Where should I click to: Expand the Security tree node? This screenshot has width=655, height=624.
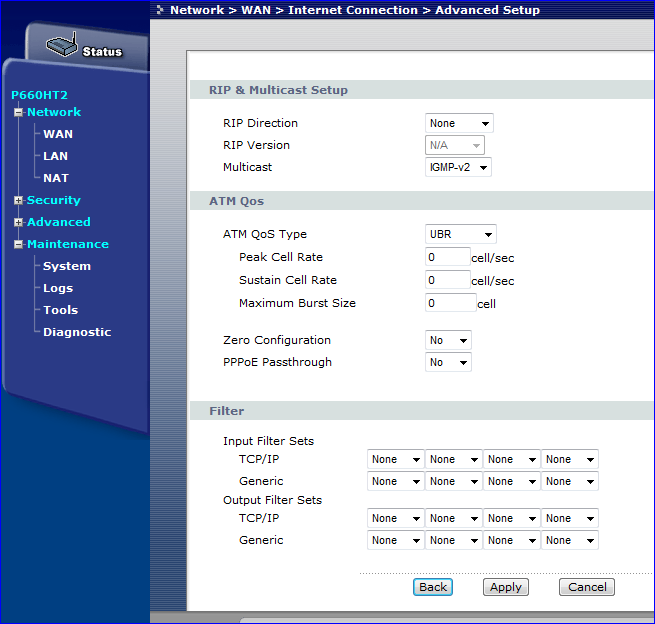tap(18, 200)
